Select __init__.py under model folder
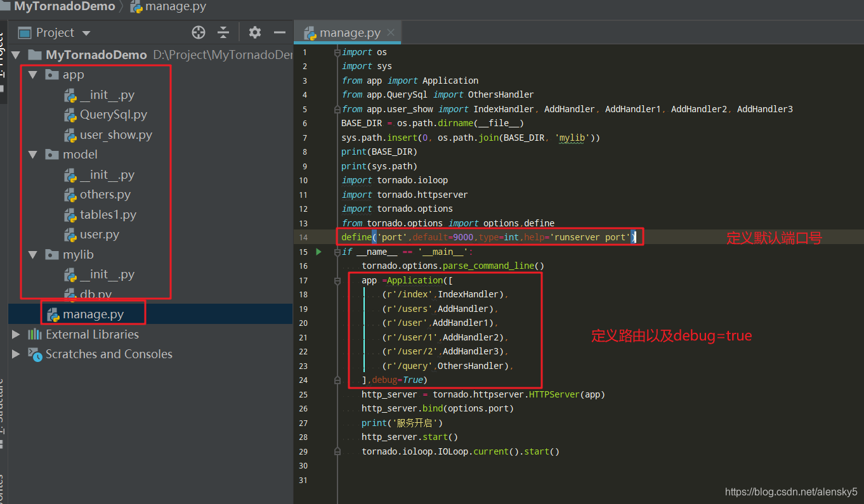864x504 pixels. click(107, 175)
